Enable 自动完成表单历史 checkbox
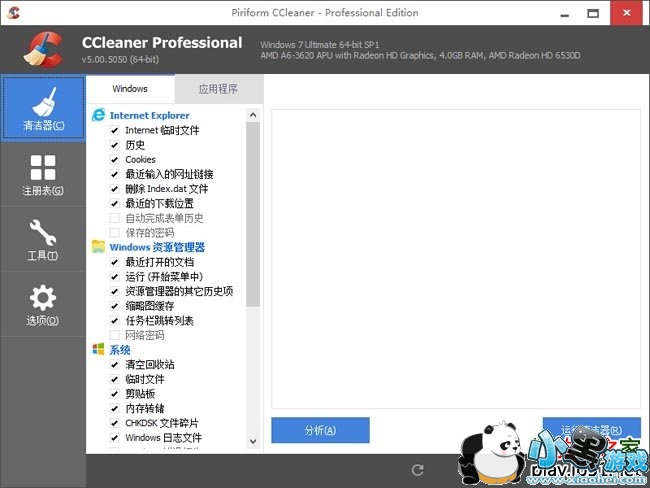Image resolution: width=650 pixels, height=488 pixels. [114, 218]
